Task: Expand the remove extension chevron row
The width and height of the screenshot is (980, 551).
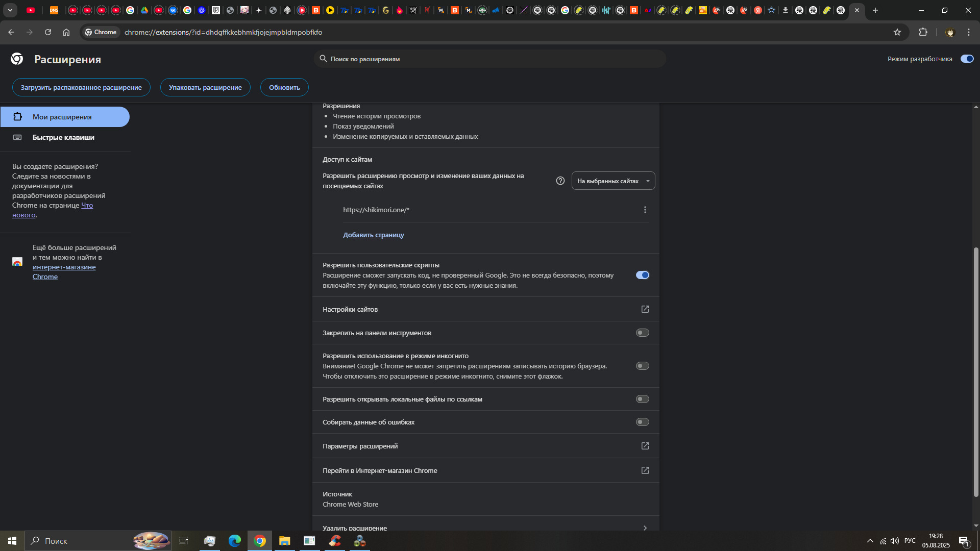Action: point(645,528)
